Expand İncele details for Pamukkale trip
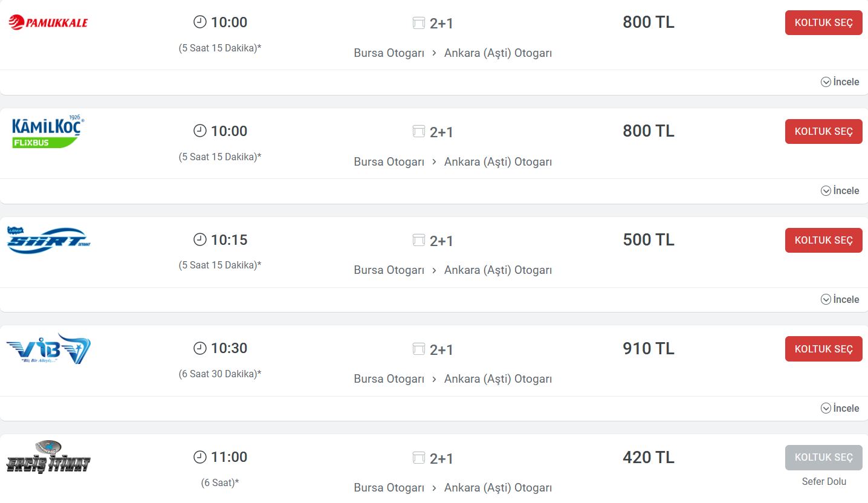Screen dimensions: 868x503 840,82
